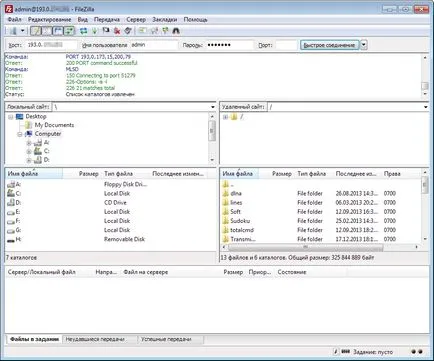Viewport: 434px width, 361px height.
Task: Open the directory listing filters icon
Action: (x=143, y=31)
